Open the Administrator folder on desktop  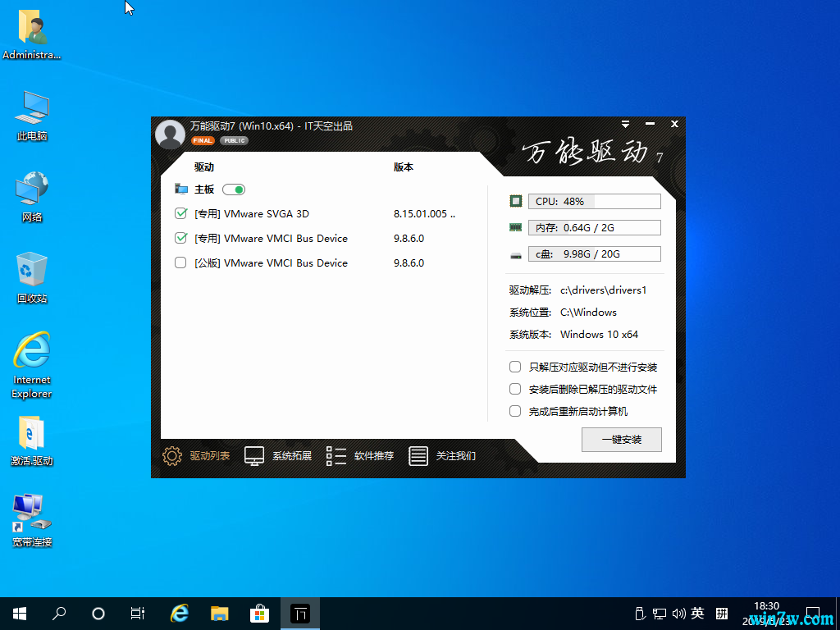click(32, 34)
